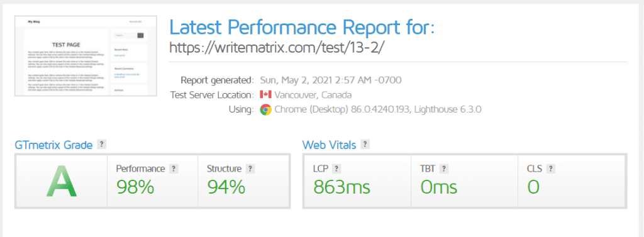Click the Vancouver, Canada location text
The height and width of the screenshot is (237, 644).
click(x=313, y=95)
